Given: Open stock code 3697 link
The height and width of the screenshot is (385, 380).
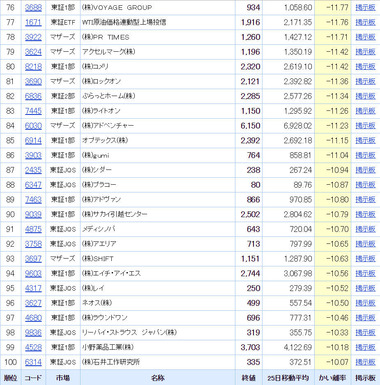Looking at the screenshot, I should pos(33,258).
